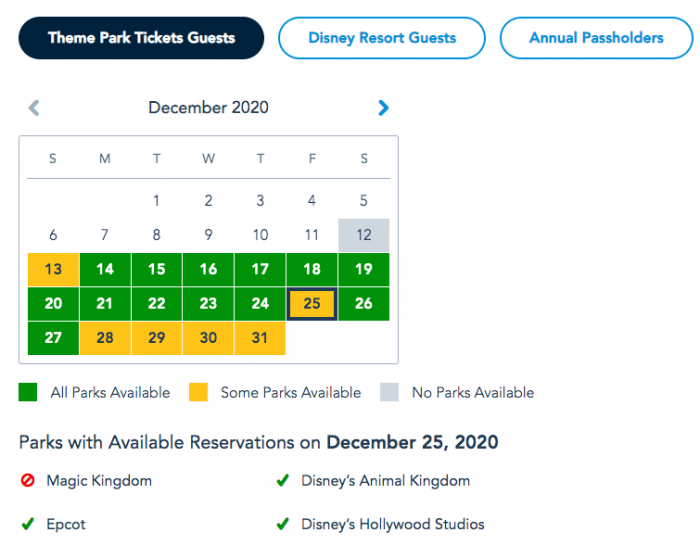
Task: Choose December 21 on the calendar
Action: coord(105,304)
